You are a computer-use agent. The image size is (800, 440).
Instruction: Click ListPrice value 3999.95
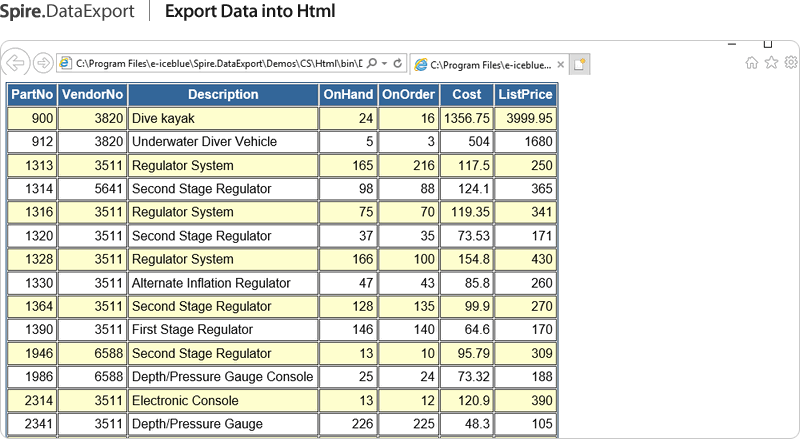pyautogui.click(x=525, y=118)
